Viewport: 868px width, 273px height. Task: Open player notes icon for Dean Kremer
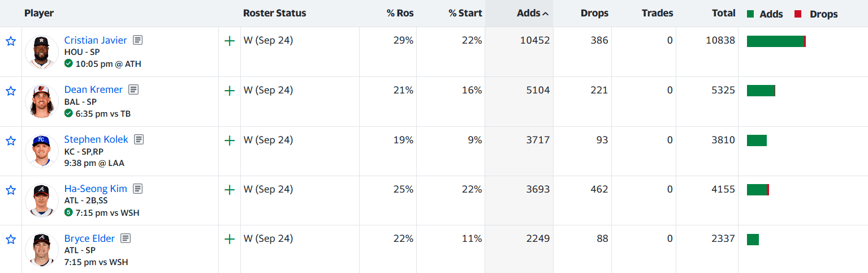click(133, 89)
